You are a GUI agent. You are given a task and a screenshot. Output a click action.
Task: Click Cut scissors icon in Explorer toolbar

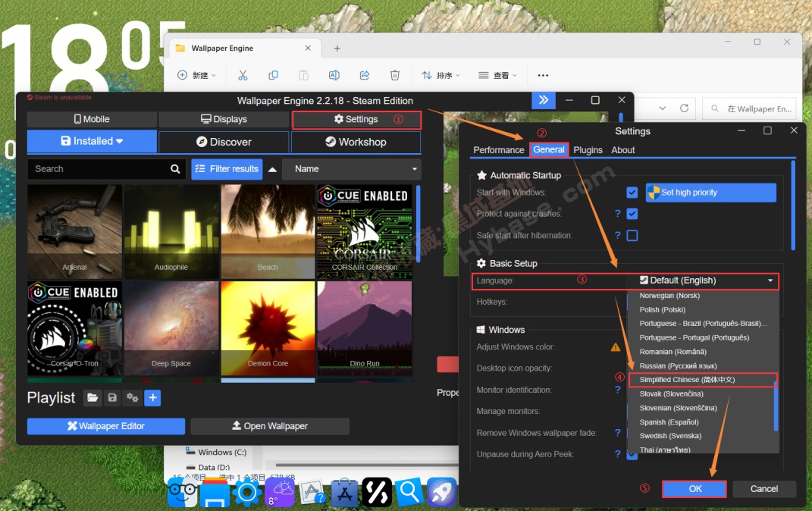[243, 75]
